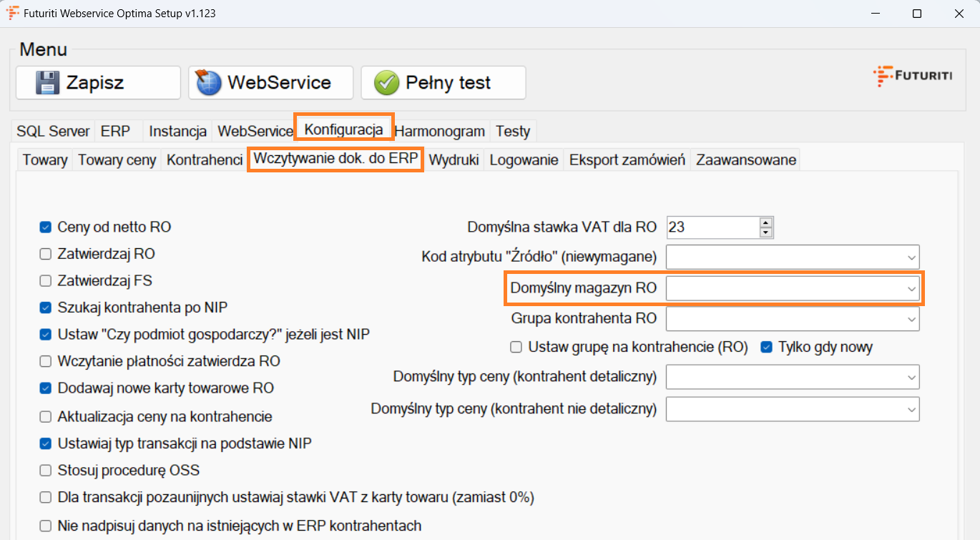Uncheck Szukaj kontrahenta po NIP

pos(46,308)
